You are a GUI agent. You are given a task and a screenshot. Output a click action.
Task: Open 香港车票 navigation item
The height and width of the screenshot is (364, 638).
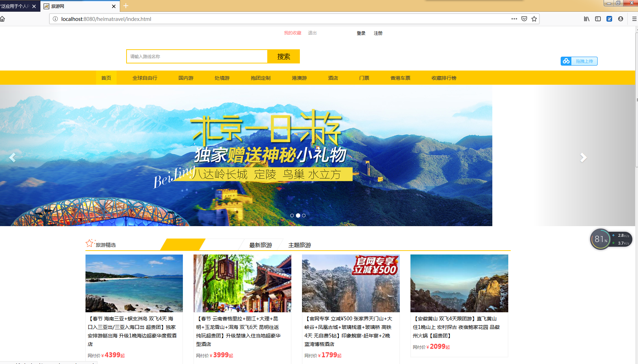point(401,78)
